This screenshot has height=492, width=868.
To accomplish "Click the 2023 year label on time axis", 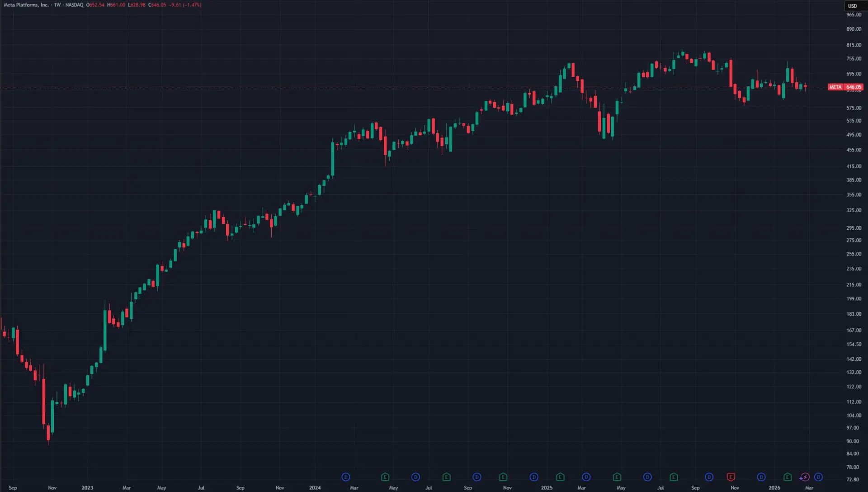I will tap(87, 488).
